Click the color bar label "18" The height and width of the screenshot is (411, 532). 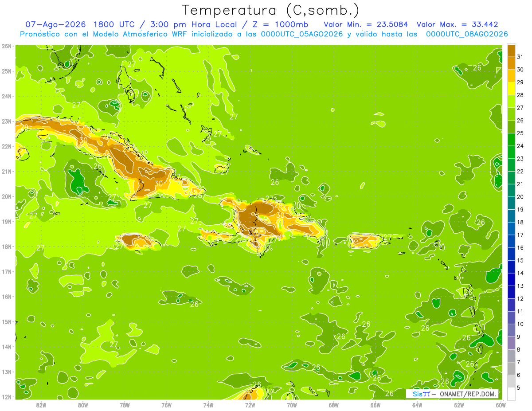point(520,222)
